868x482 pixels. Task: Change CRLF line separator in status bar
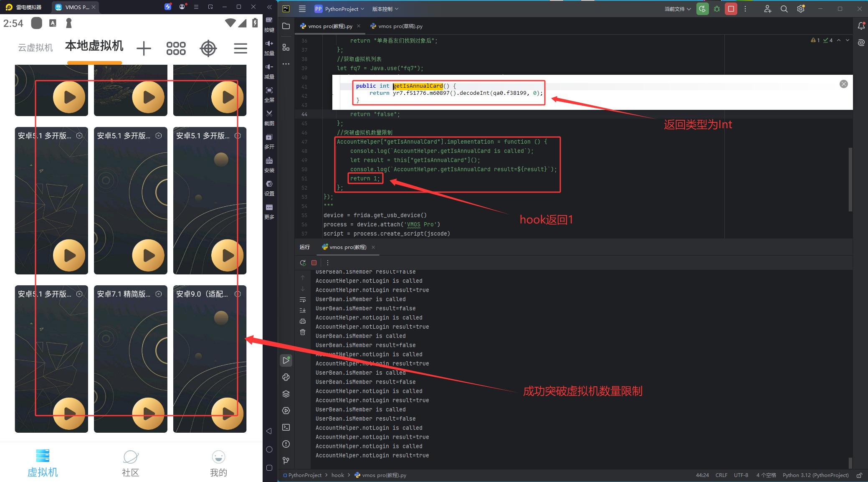(721, 475)
